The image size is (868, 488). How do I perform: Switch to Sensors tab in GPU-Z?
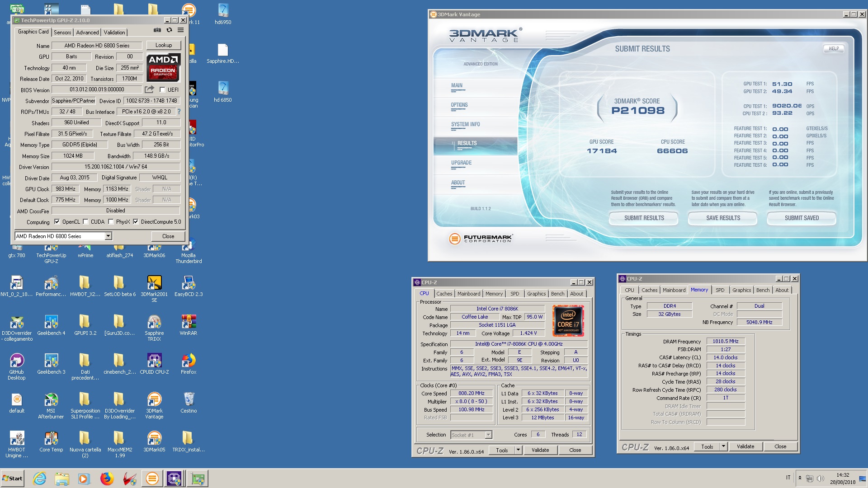(62, 32)
